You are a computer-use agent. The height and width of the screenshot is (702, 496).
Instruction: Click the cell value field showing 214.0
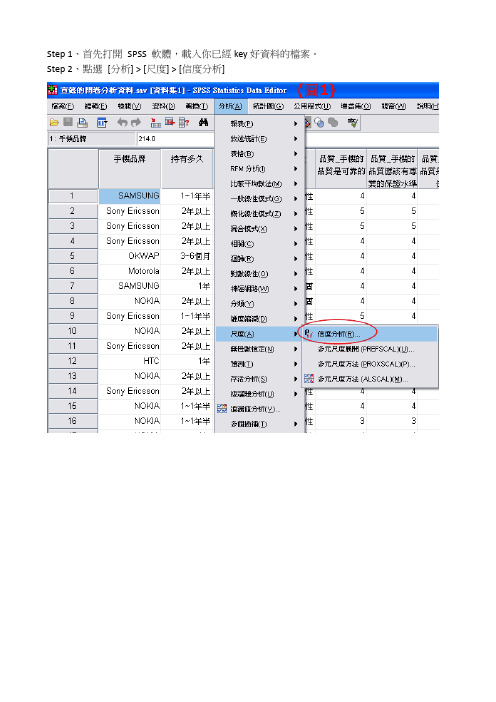(175, 139)
